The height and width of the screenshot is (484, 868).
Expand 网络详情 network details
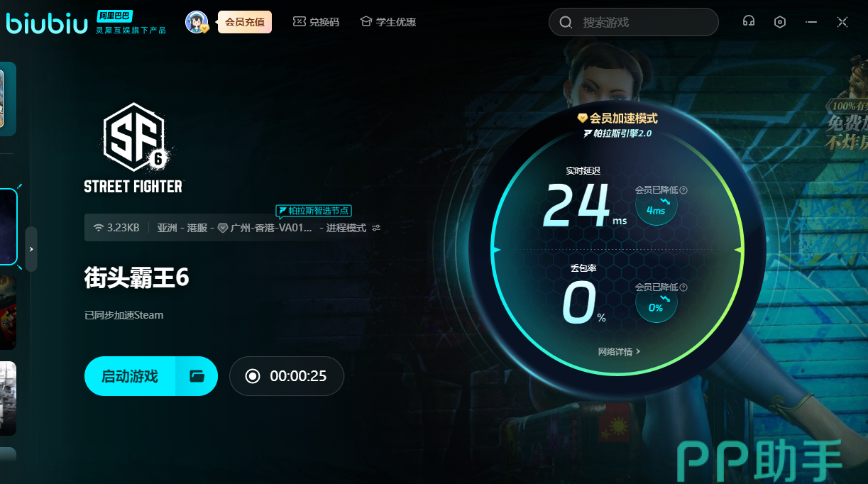pyautogui.click(x=619, y=351)
